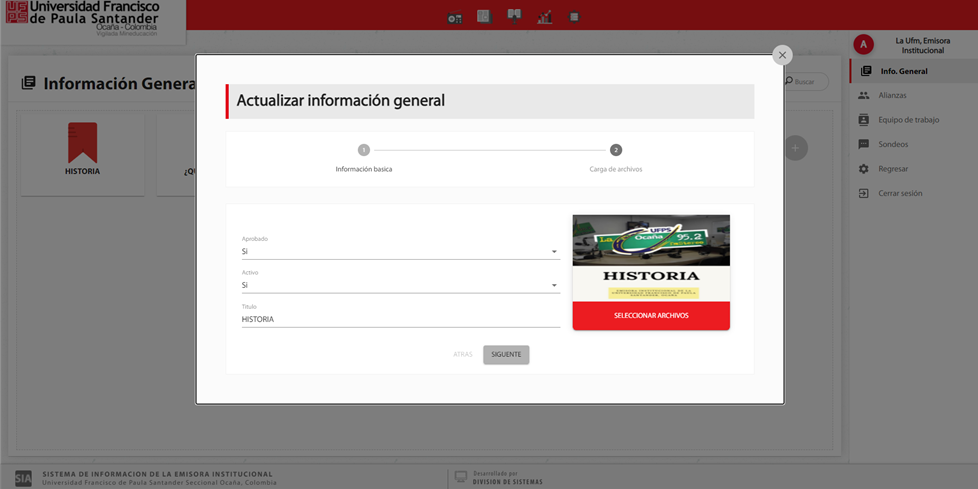Click the HISTORIA bookmark card icon
978x489 pixels.
(x=82, y=143)
